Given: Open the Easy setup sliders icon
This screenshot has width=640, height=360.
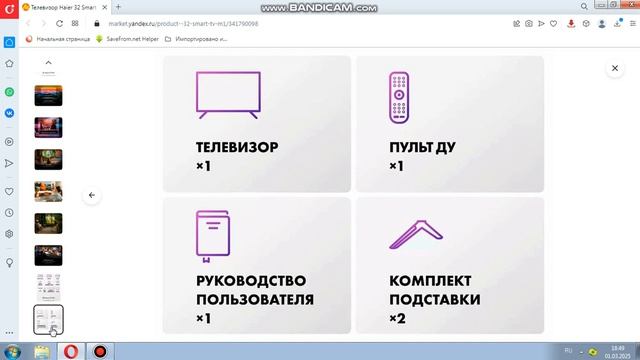Looking at the screenshot, I should pos(633,24).
